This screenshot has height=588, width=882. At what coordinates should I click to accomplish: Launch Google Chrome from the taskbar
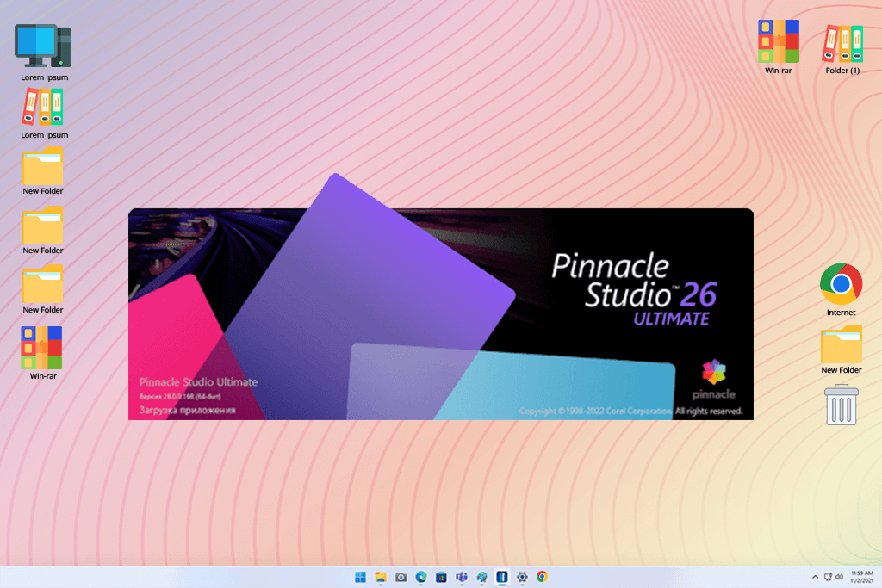pyautogui.click(x=543, y=577)
